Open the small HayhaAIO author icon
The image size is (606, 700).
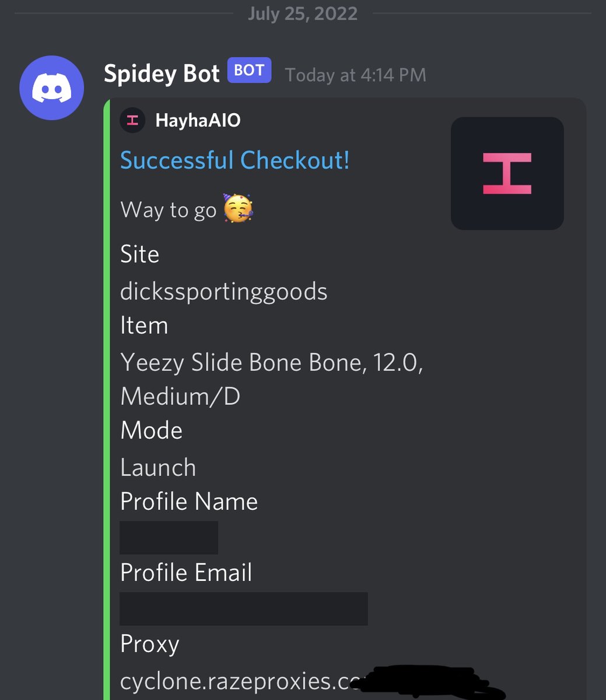pyautogui.click(x=132, y=121)
